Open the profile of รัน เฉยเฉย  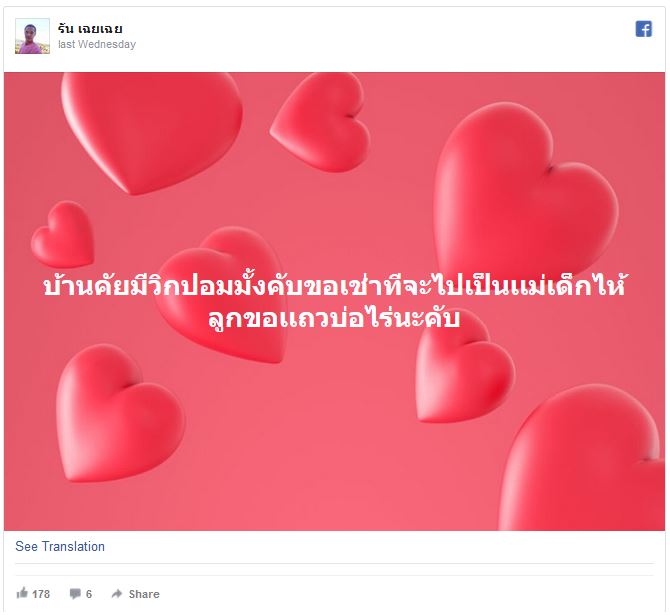point(90,29)
